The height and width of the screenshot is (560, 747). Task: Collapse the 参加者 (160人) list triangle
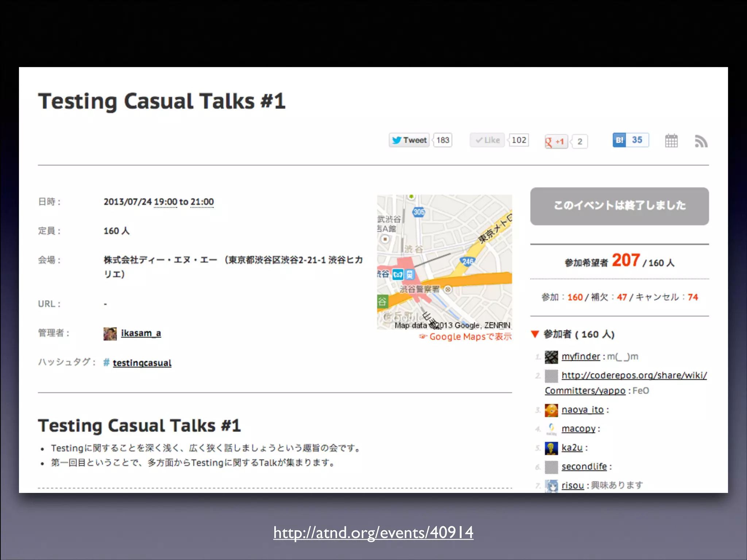(535, 334)
